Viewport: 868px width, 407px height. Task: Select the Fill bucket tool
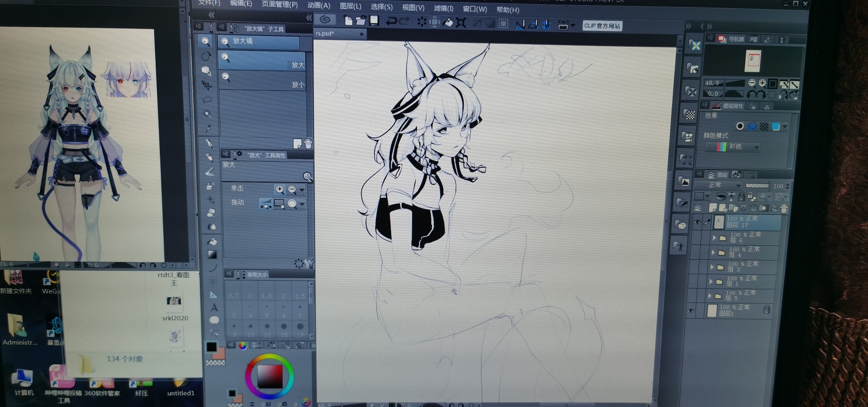click(212, 242)
